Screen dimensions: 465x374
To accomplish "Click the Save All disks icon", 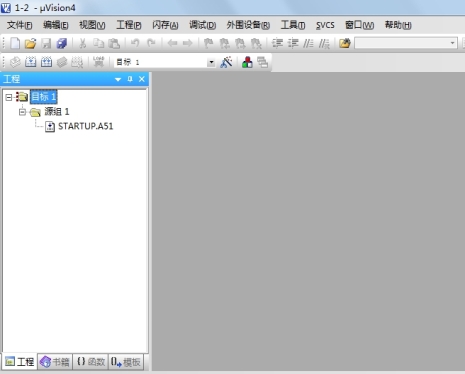I will pos(62,43).
